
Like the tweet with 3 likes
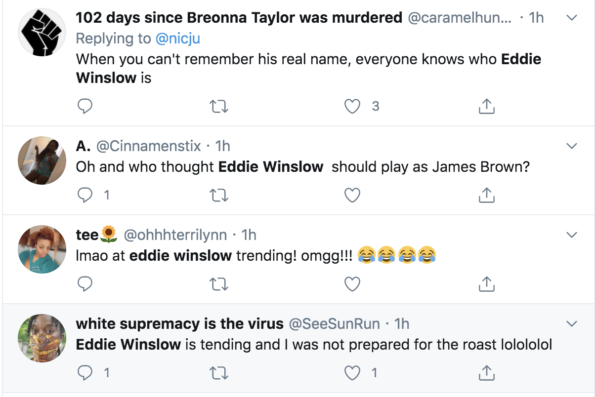click(x=352, y=106)
